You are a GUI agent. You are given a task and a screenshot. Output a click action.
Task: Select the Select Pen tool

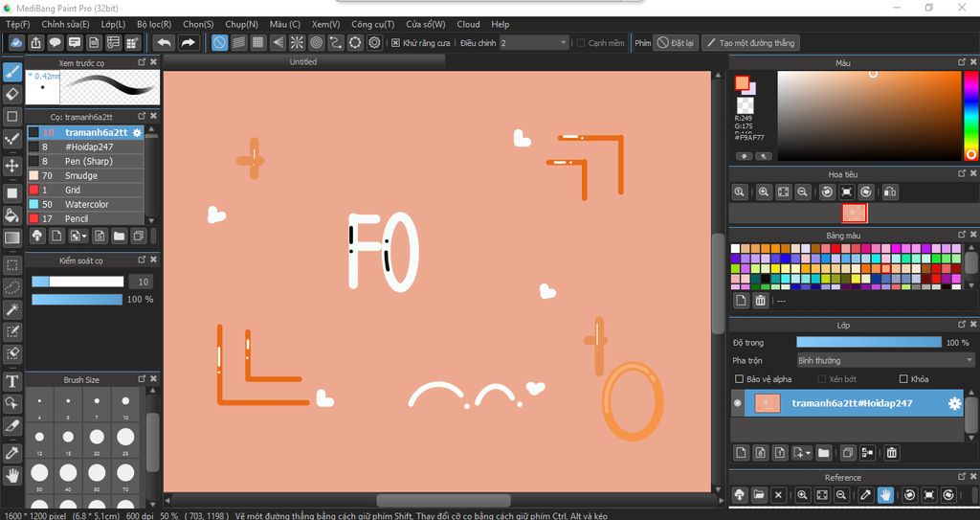11,331
